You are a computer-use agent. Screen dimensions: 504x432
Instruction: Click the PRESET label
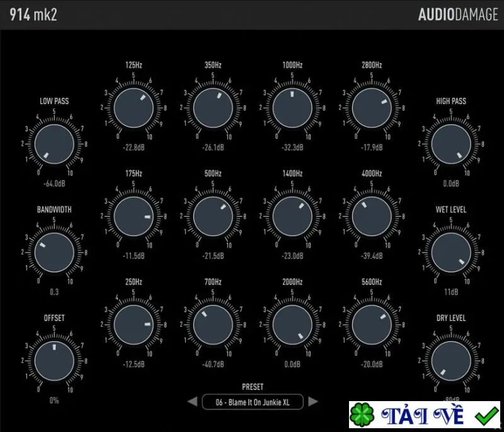(x=253, y=387)
